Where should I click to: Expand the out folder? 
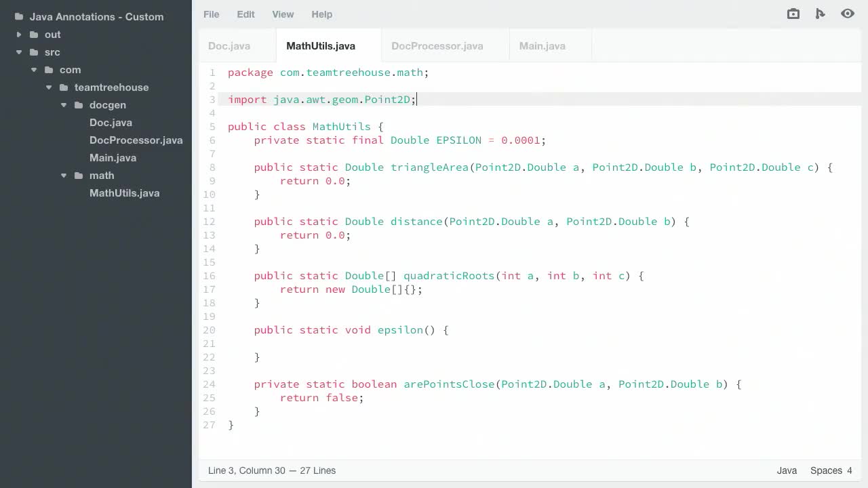coord(18,35)
